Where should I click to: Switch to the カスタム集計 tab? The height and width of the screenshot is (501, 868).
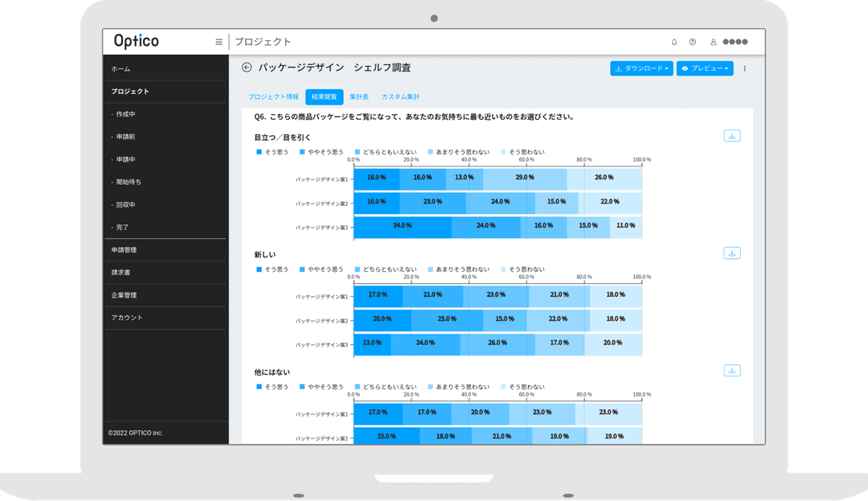point(400,97)
